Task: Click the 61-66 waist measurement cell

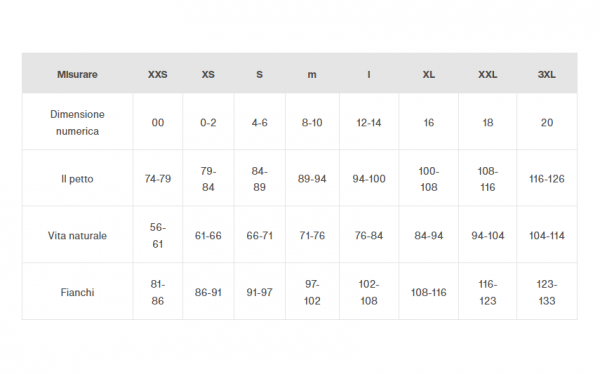Action: (208, 235)
